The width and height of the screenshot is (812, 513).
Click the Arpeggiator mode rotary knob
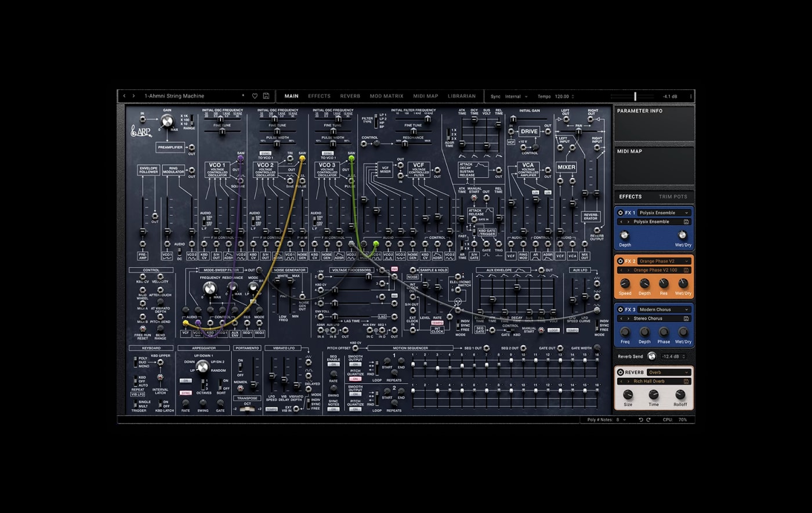click(202, 366)
